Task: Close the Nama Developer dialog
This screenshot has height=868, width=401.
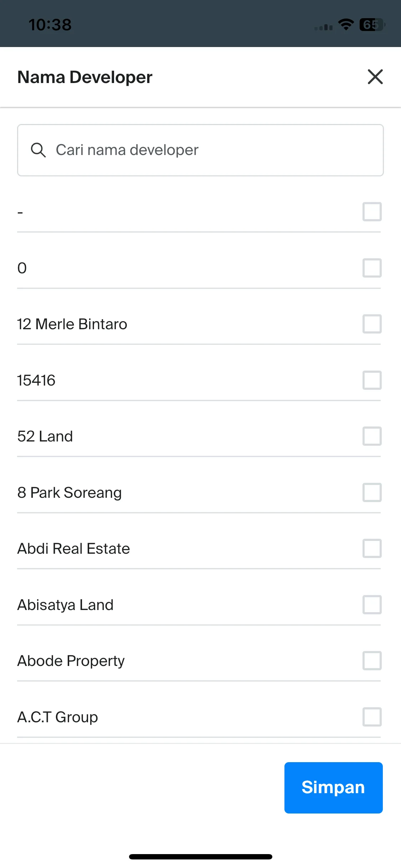Action: point(375,77)
